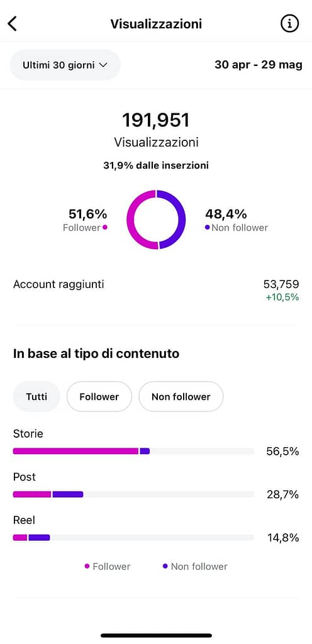This screenshot has width=312, height=644.
Task: Tap the Post progress bar
Action: (133, 494)
